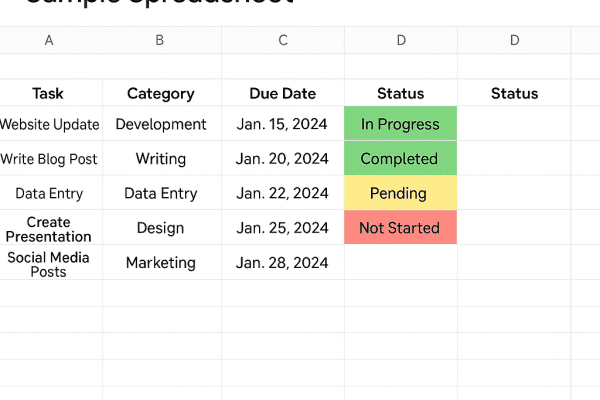Screen dimensions: 600x400
Task: Click the Development category cell
Action: (x=162, y=123)
